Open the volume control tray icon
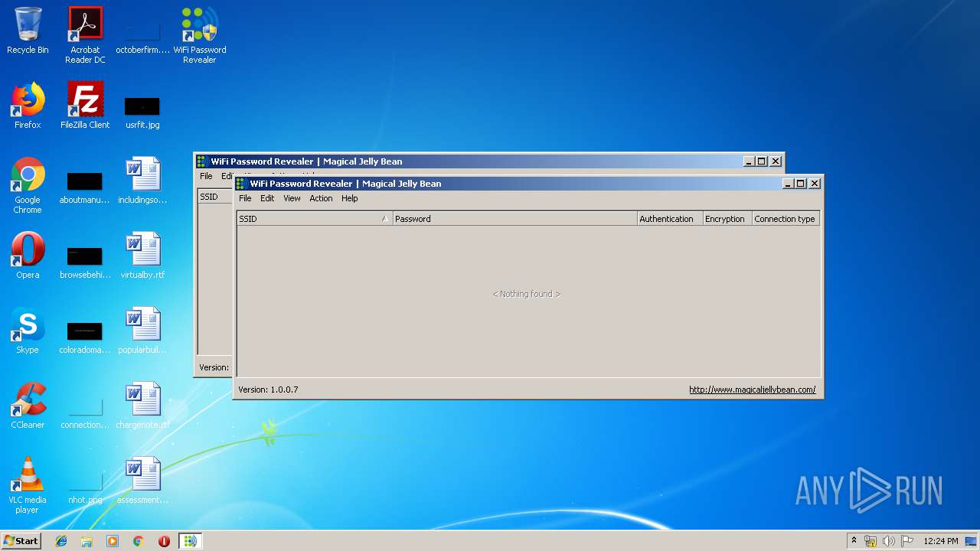Viewport: 980px width, 551px height. (888, 541)
